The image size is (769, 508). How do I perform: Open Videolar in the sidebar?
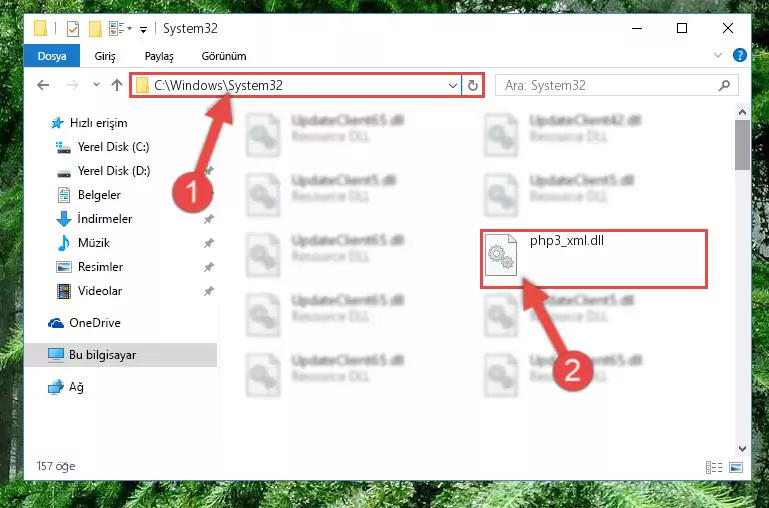(x=100, y=291)
